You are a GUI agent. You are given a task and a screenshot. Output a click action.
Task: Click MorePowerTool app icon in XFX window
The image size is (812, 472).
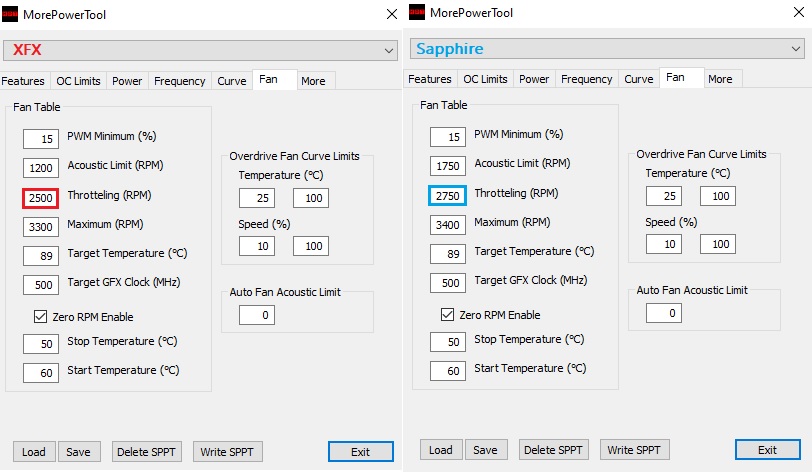(x=10, y=14)
